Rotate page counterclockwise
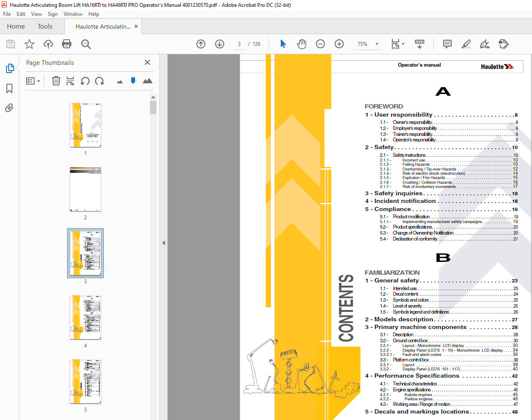The image size is (532, 420). (x=85, y=81)
